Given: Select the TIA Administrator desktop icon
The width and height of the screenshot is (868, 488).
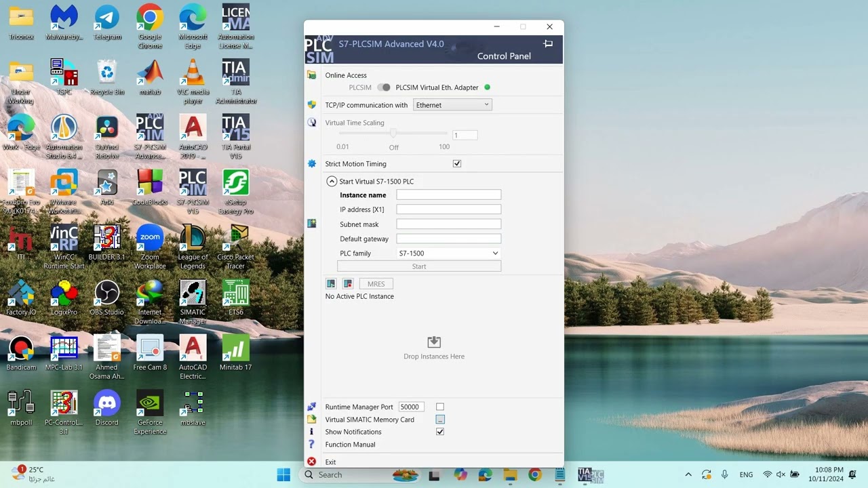Looking at the screenshot, I should [235, 81].
